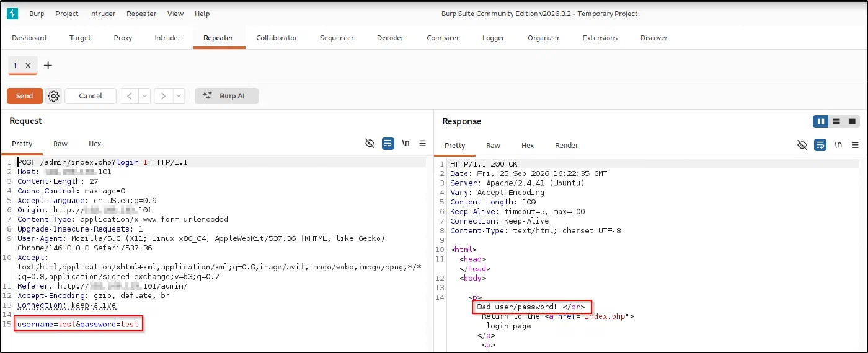Open Repeater settings gear icon
The width and height of the screenshot is (868, 353).
pos(53,96)
